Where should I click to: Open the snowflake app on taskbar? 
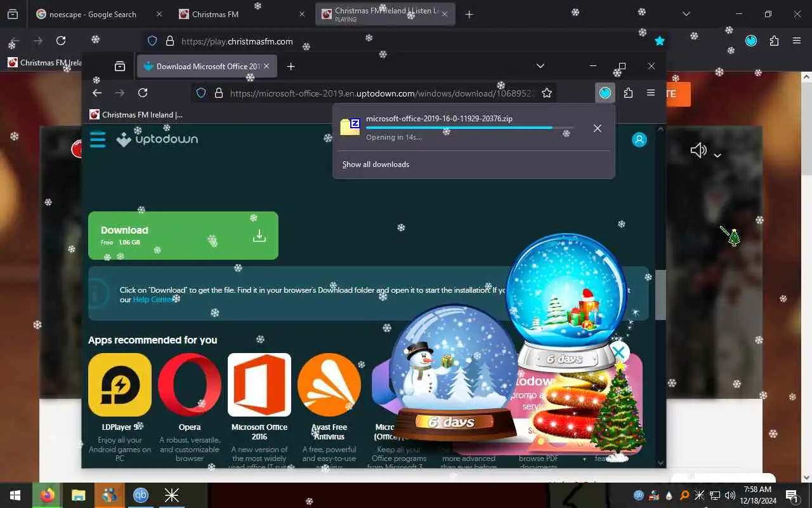click(172, 495)
